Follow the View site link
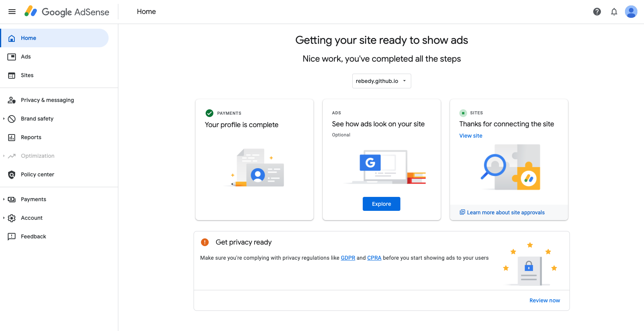Image resolution: width=644 pixels, height=331 pixels. pos(471,136)
